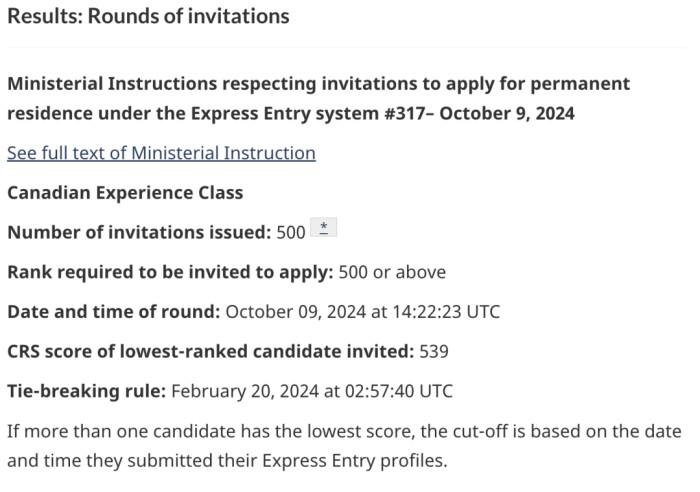The height and width of the screenshot is (492, 700).
Task: Click the "500 or above" rank value
Action: click(x=392, y=272)
